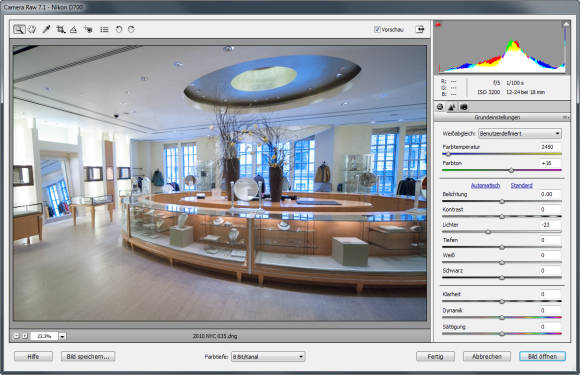Adjust the Tiefen slider

click(502, 247)
